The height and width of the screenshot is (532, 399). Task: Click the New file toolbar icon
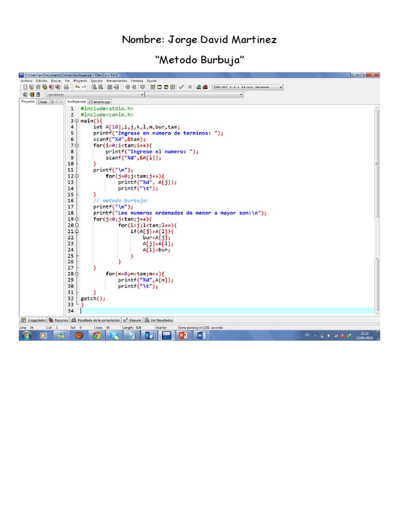click(x=24, y=87)
